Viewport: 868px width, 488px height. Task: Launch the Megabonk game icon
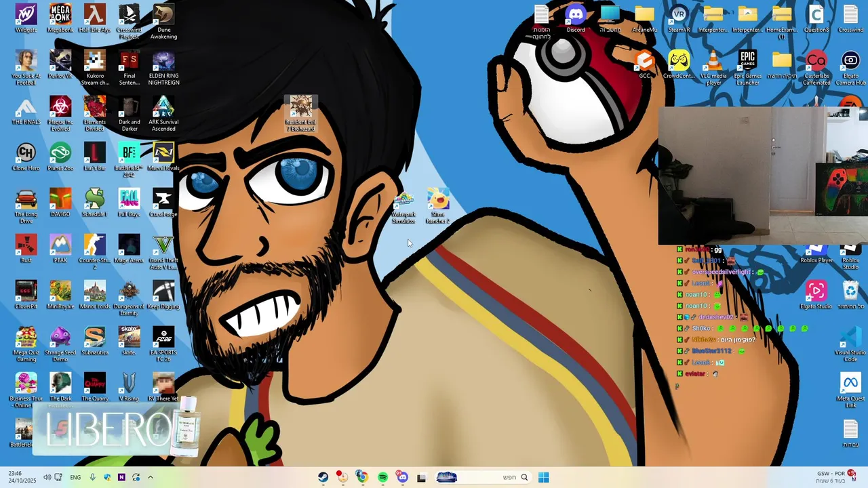click(60, 18)
